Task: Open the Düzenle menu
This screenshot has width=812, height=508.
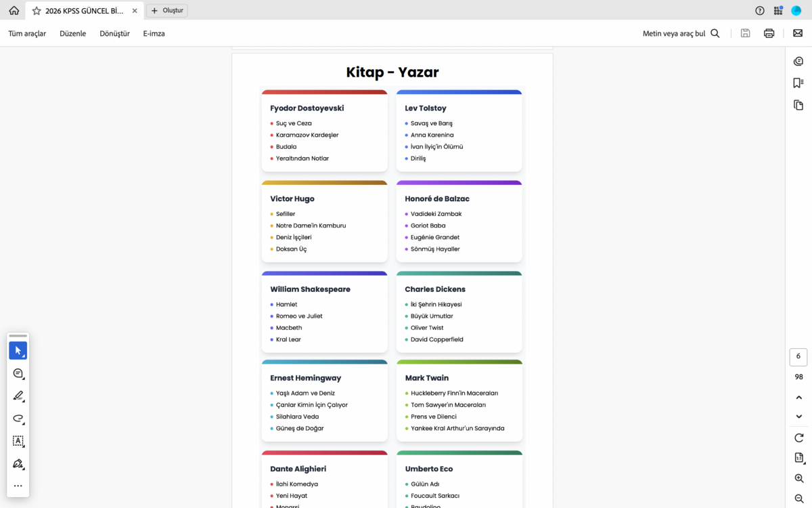Action: (73, 33)
